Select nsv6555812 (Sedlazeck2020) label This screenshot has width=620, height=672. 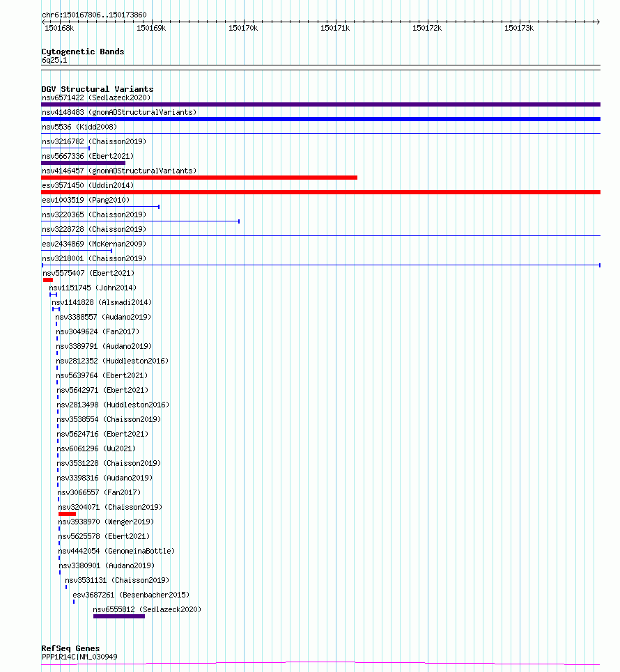pyautogui.click(x=147, y=609)
